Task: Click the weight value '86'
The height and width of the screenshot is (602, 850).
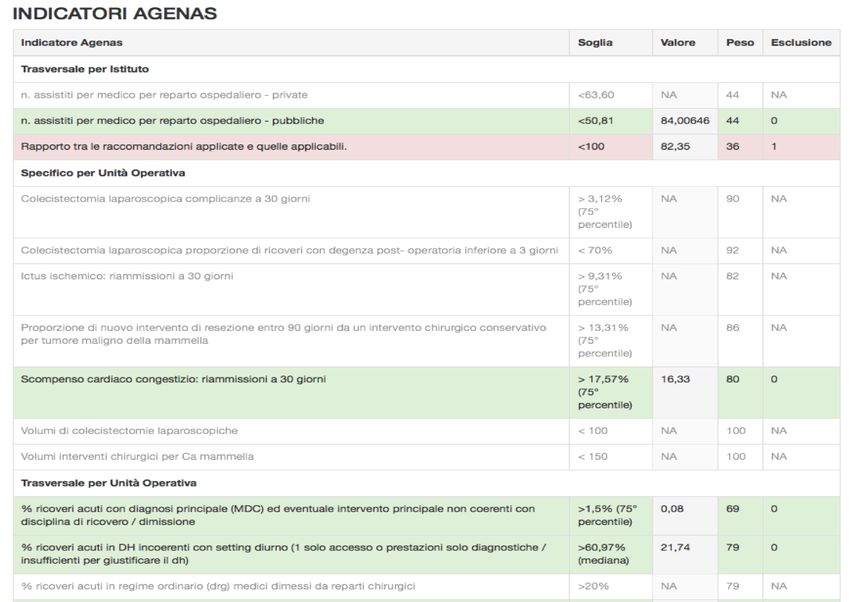Action: [x=732, y=328]
